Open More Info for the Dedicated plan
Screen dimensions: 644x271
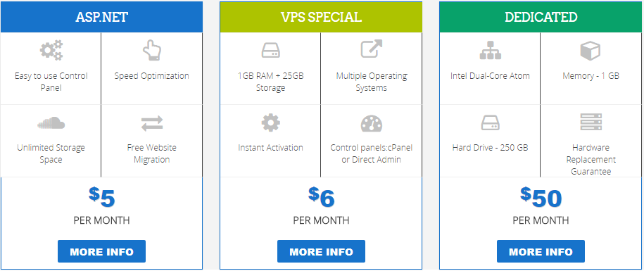coord(541,251)
